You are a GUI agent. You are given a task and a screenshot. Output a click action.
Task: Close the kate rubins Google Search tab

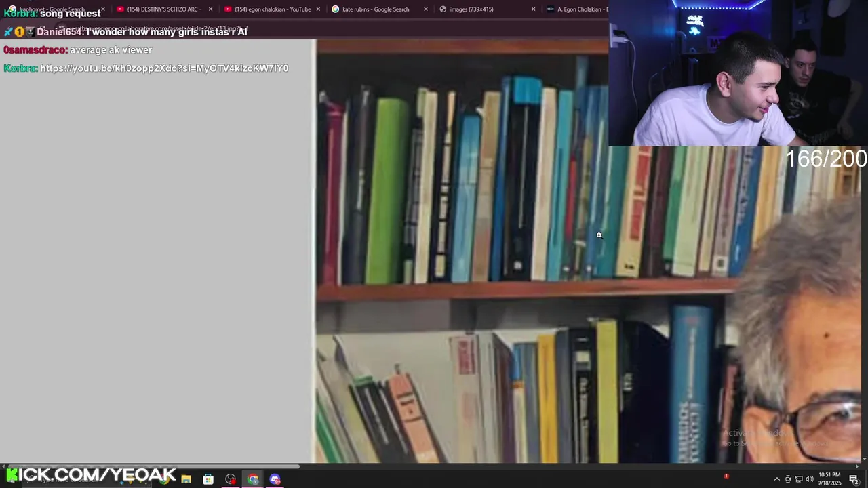click(x=426, y=9)
